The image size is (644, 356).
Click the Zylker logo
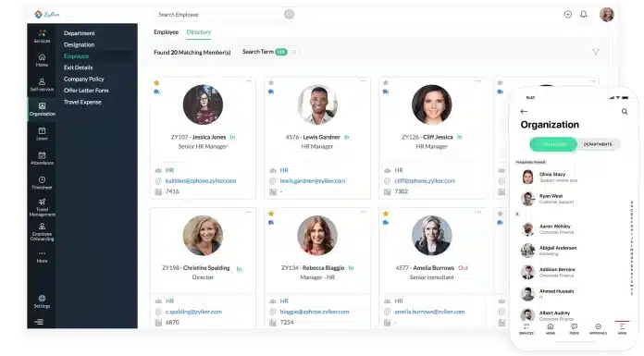[x=46, y=15]
